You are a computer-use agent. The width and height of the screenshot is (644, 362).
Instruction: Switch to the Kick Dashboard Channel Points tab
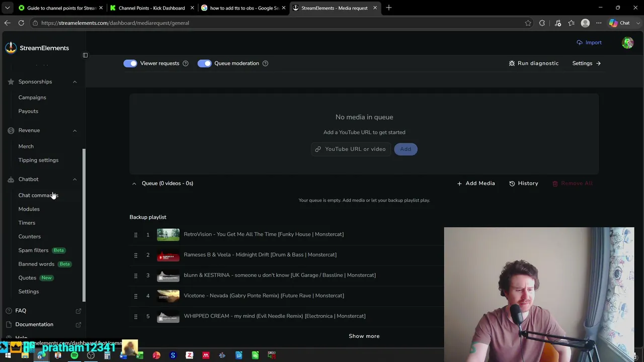(x=151, y=8)
